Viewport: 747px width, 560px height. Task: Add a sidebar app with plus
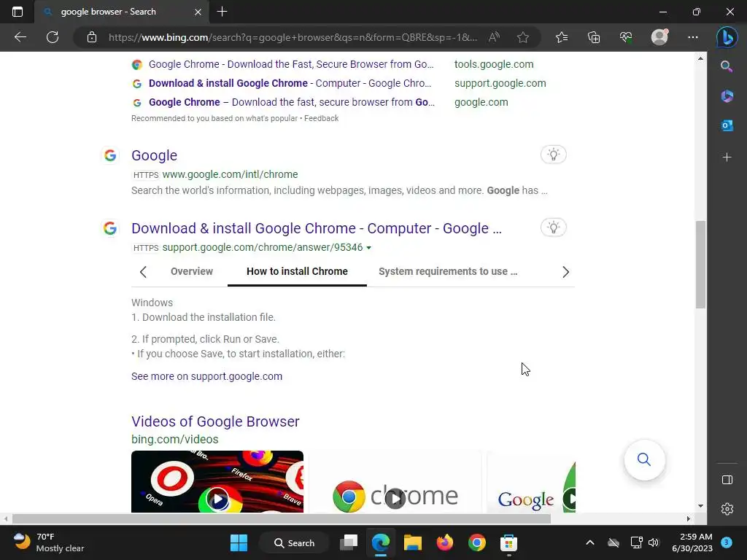[727, 157]
